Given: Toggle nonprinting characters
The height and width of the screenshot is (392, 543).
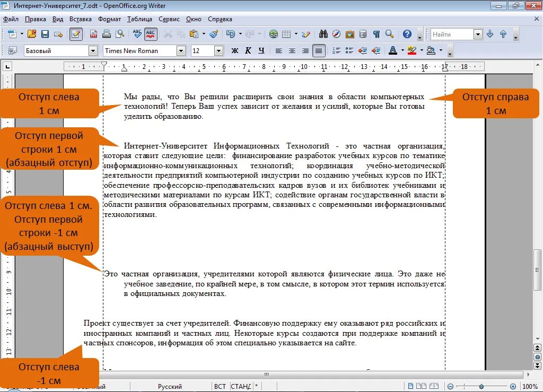Looking at the screenshot, I should (376, 34).
